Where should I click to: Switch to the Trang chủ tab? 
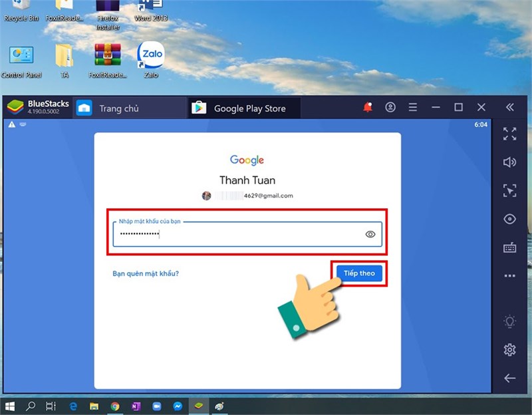point(130,108)
